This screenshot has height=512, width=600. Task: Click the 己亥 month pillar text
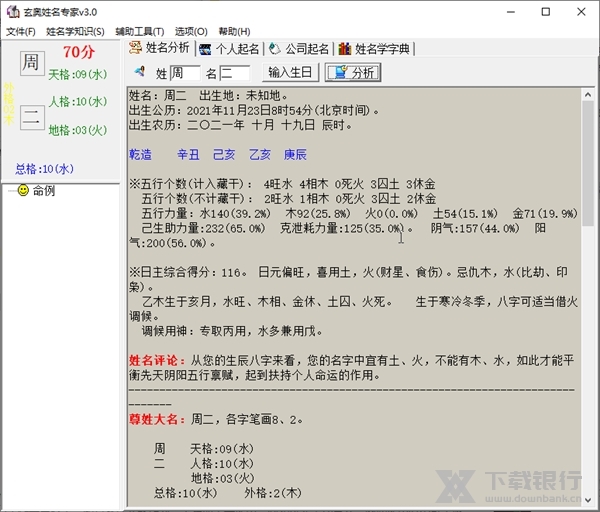tap(224, 155)
